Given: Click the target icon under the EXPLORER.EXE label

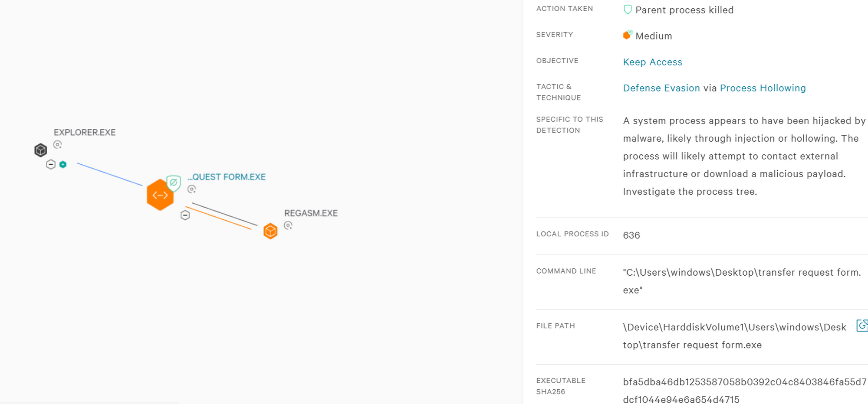Looking at the screenshot, I should point(58,145).
